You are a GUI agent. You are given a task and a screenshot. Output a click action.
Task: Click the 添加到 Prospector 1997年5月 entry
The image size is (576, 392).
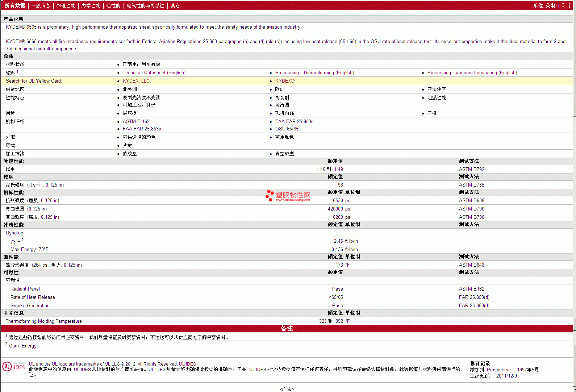504,370
